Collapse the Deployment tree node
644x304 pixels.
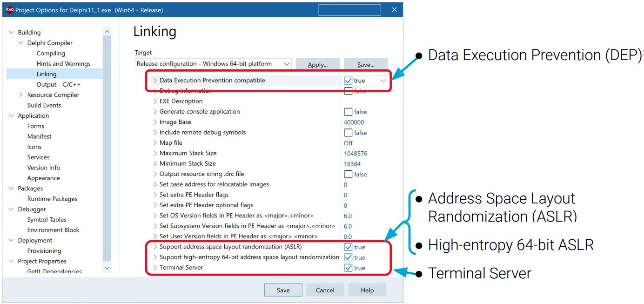tap(12, 240)
